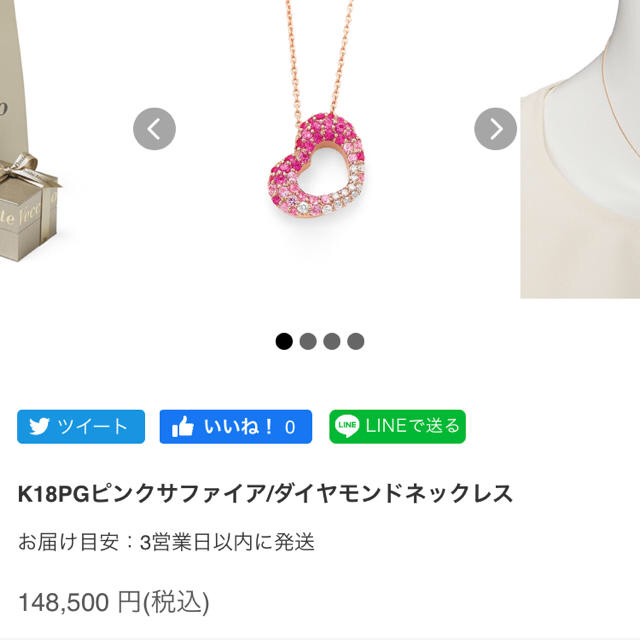640x640 pixels.
Task: Click the Facebook thumbs-up icon
Action: click(182, 427)
